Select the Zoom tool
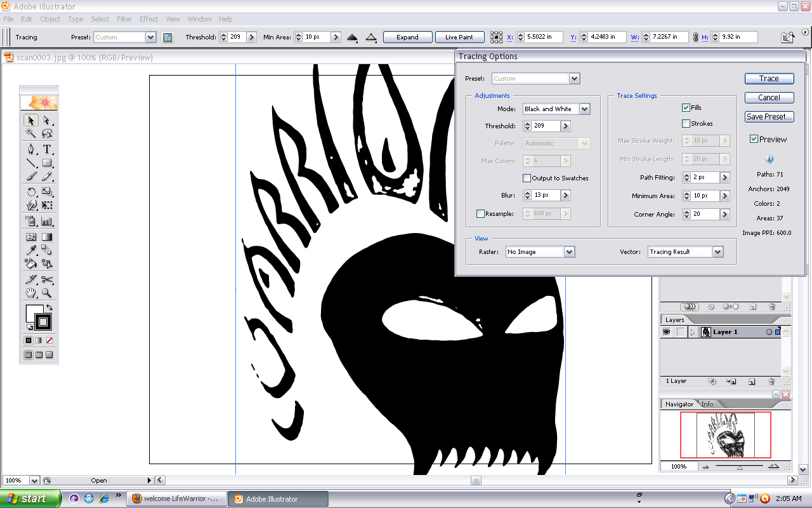This screenshot has width=812, height=508. [x=46, y=293]
